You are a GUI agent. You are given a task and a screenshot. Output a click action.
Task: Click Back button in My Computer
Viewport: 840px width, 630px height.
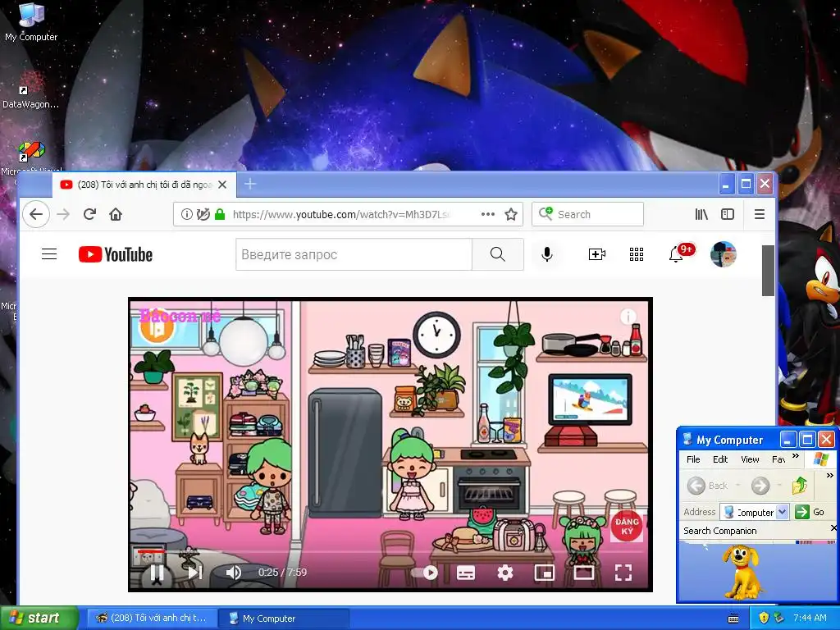[x=708, y=486]
